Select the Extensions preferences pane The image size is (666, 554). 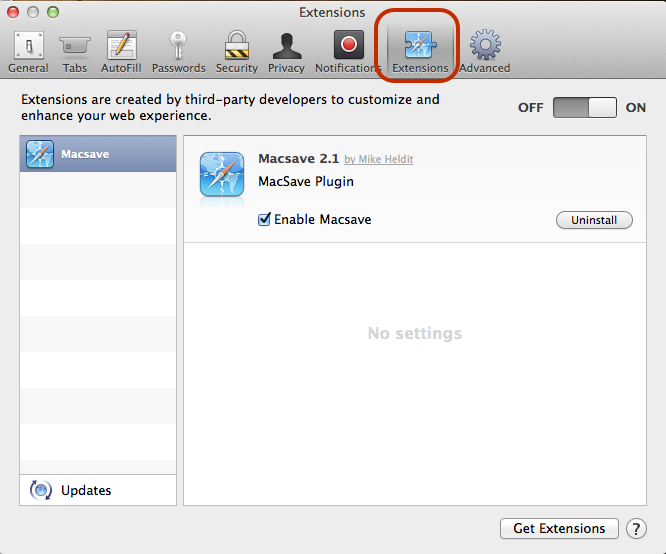pyautogui.click(x=420, y=52)
